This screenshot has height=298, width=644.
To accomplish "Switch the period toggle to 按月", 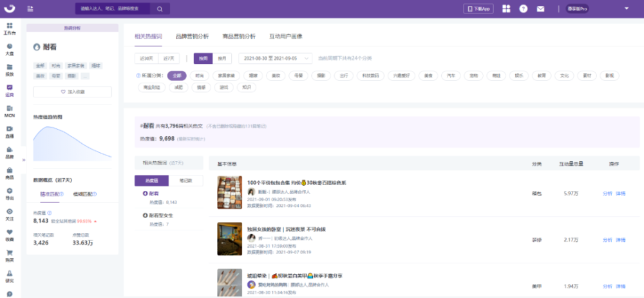I will coord(221,58).
